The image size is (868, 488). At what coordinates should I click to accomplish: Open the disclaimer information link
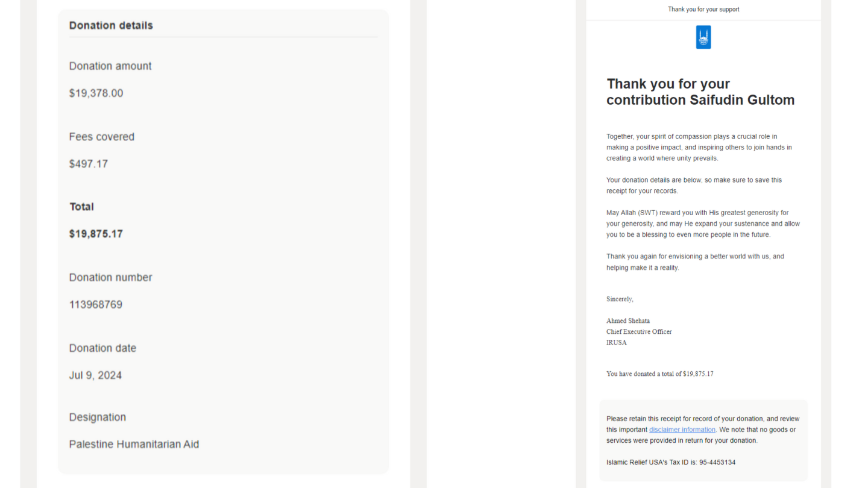tap(682, 430)
